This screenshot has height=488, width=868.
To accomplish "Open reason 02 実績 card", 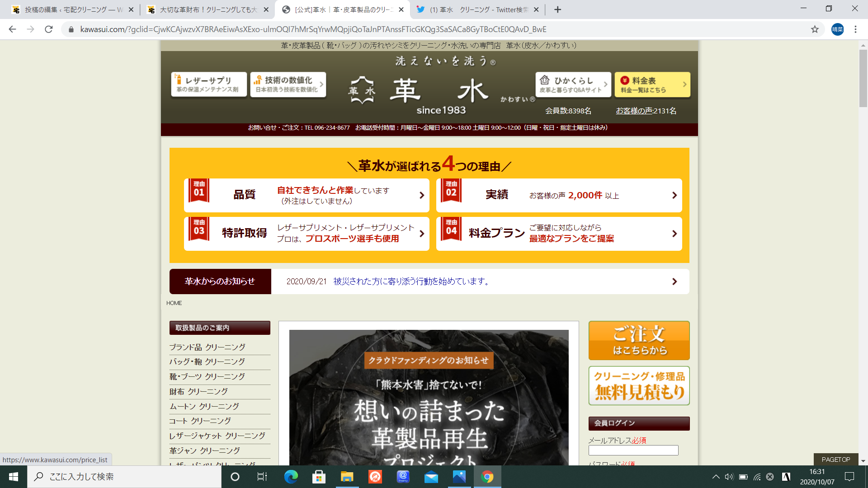I will [x=559, y=195].
